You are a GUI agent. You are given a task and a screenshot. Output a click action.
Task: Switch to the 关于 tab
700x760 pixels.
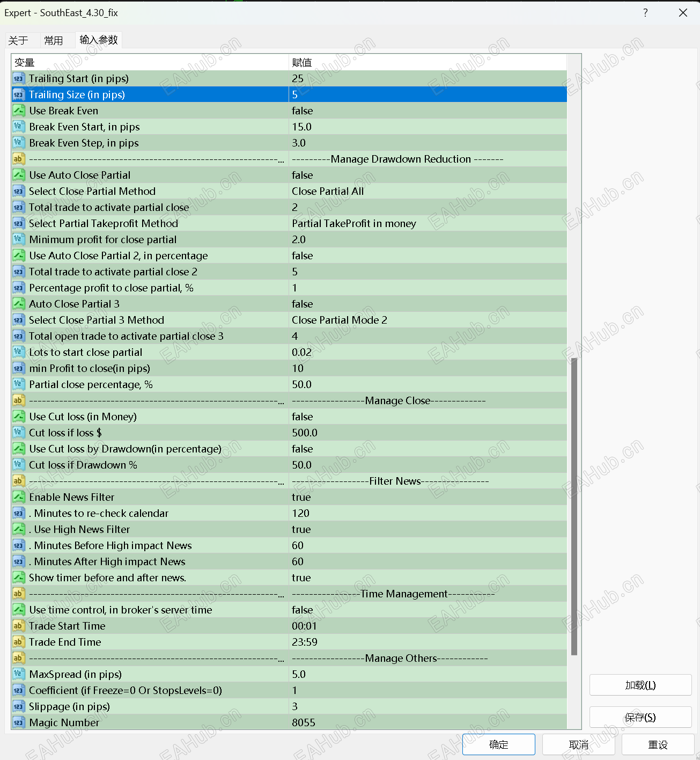coord(20,40)
